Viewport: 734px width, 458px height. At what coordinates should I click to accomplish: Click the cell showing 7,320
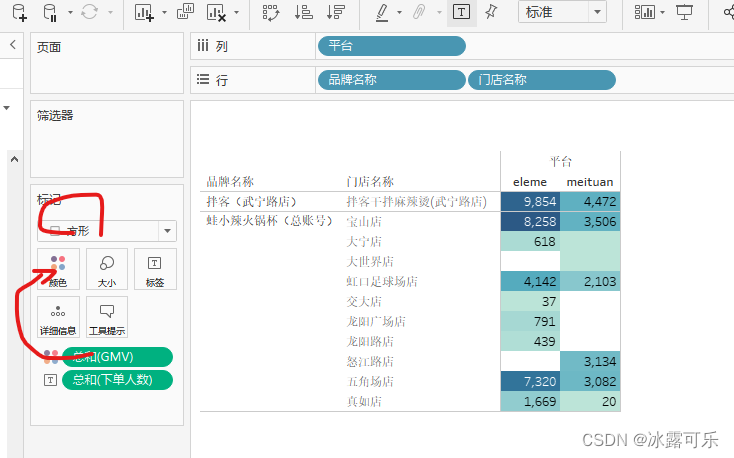coord(530,381)
